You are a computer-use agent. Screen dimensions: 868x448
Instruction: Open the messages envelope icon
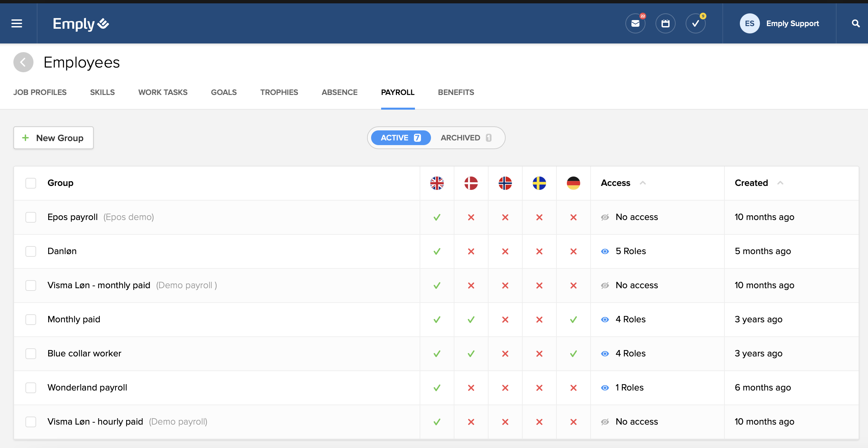(635, 23)
